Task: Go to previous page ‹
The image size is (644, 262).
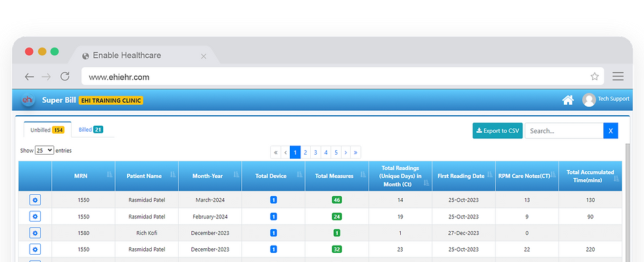Action: (x=285, y=152)
